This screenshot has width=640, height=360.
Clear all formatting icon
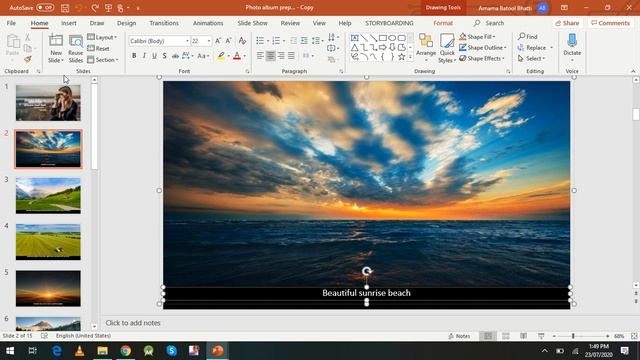[242, 41]
